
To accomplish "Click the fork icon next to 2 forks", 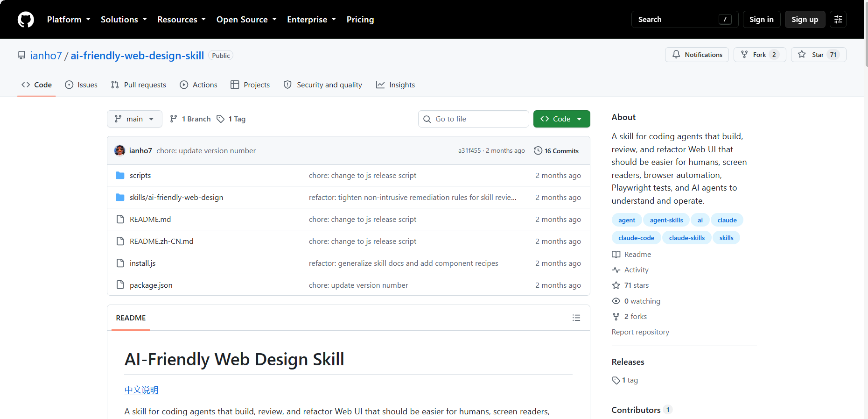I will click(616, 316).
